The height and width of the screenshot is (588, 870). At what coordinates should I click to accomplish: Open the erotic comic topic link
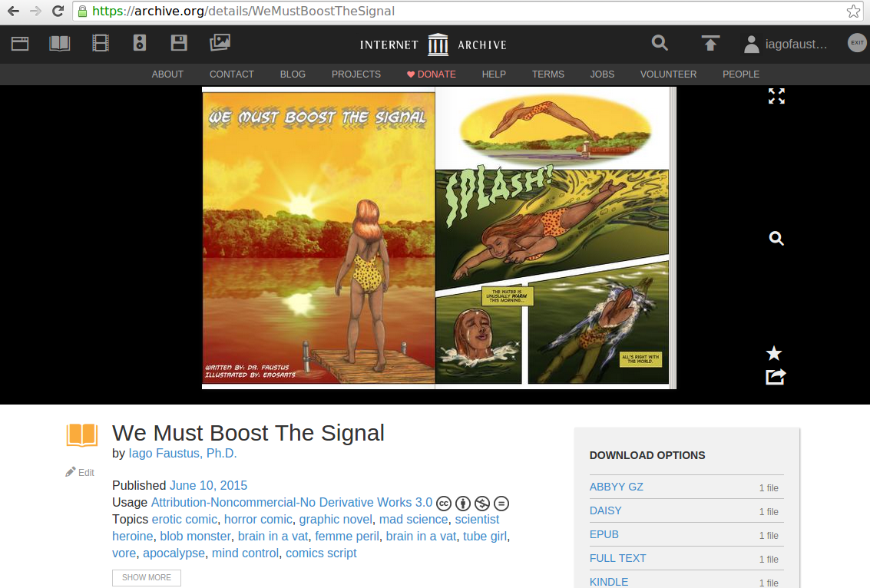pyautogui.click(x=184, y=519)
